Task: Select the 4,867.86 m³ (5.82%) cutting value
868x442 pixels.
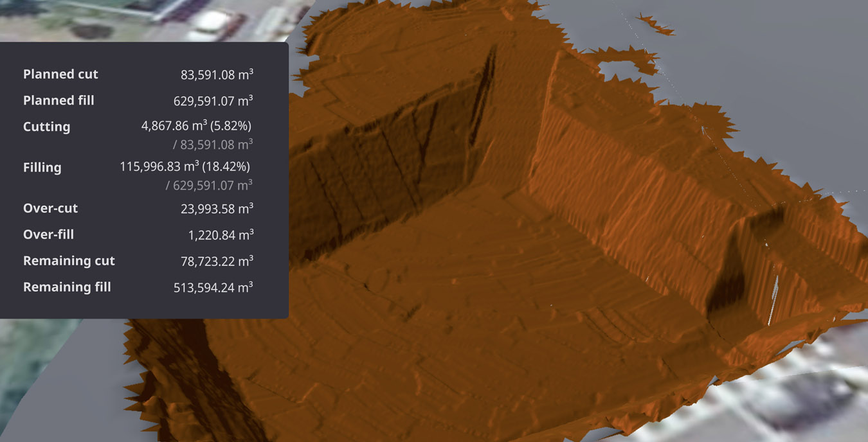Action: point(196,126)
